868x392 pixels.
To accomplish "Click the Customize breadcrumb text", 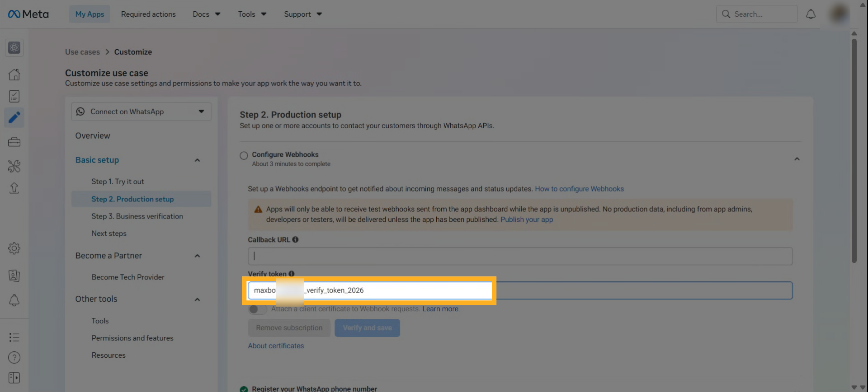I will tap(133, 52).
